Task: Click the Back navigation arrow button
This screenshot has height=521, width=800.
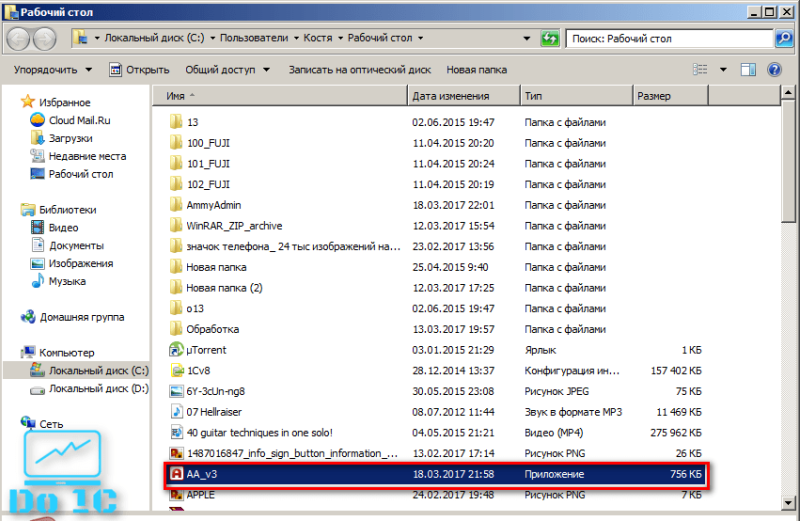Action: [x=18, y=39]
